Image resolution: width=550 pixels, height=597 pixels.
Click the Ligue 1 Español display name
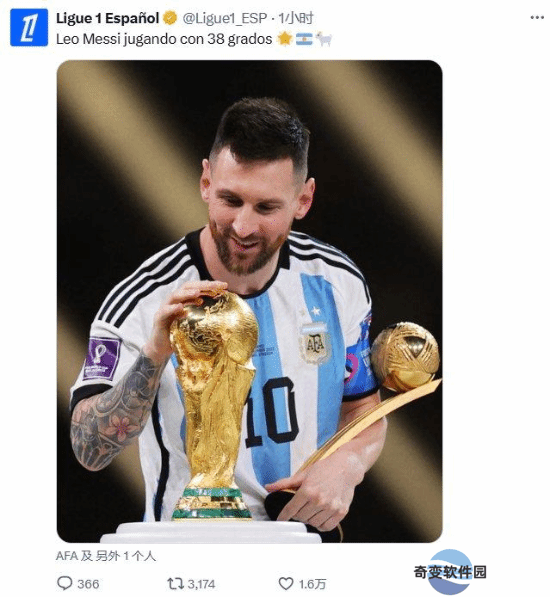(107, 18)
